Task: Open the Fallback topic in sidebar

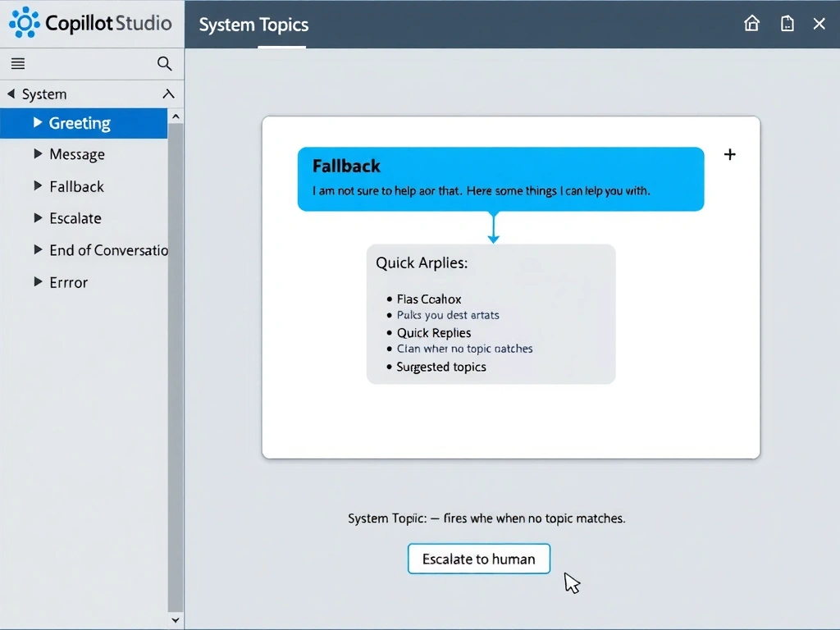Action: coord(76,186)
